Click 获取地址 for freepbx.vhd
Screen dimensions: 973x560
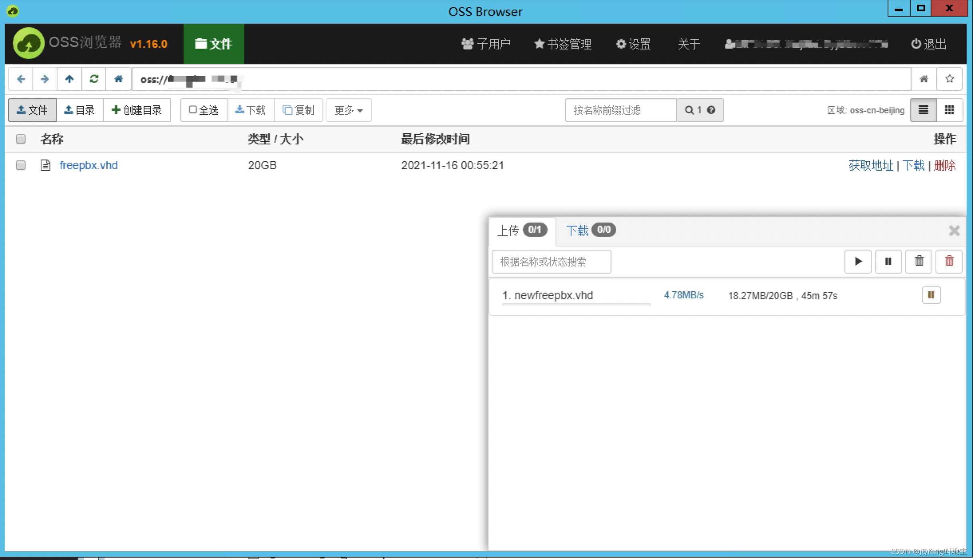(x=871, y=165)
